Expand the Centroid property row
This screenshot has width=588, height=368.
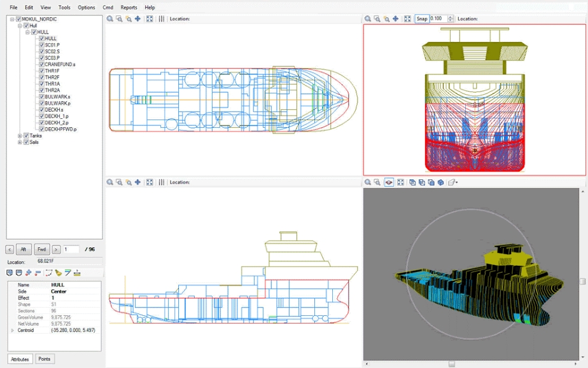click(12, 331)
